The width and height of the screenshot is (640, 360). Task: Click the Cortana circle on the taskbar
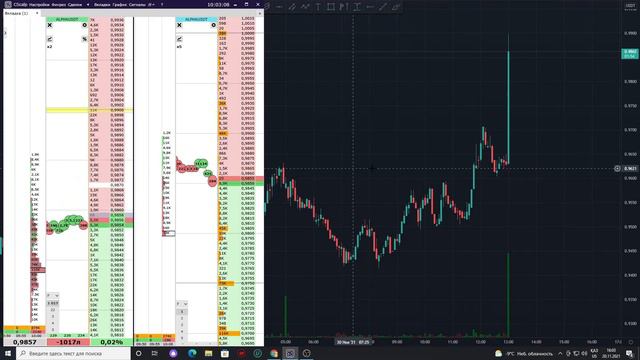pyautogui.click(x=138, y=353)
